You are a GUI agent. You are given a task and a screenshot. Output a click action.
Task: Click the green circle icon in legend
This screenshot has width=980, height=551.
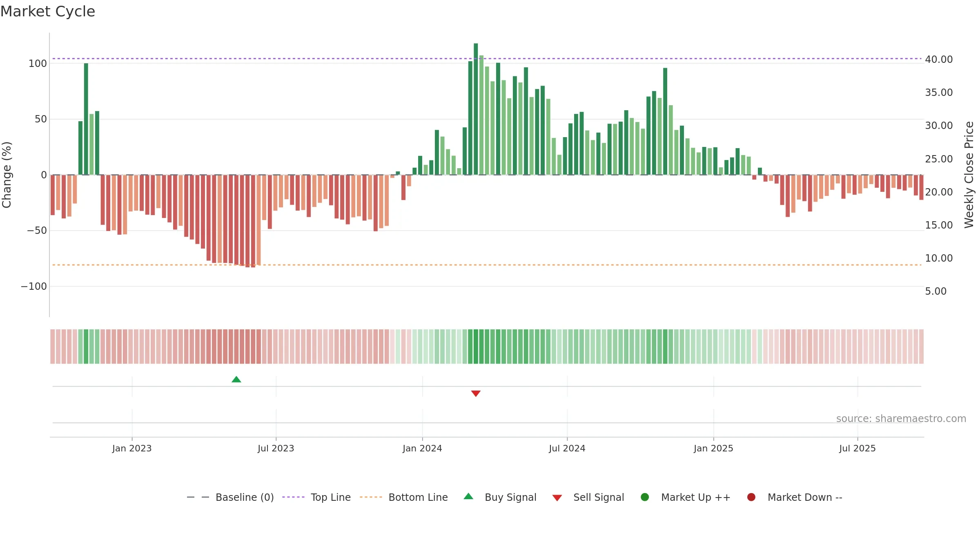pyautogui.click(x=645, y=497)
